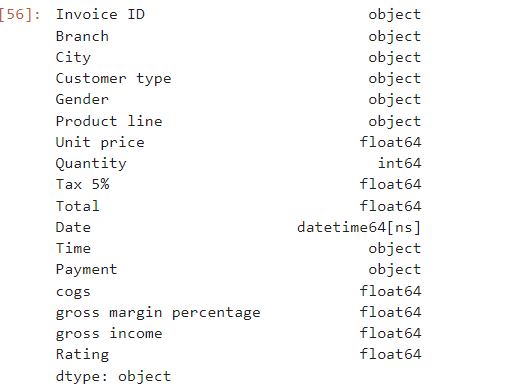
Task: Select the Customer type text
Action: [113, 79]
